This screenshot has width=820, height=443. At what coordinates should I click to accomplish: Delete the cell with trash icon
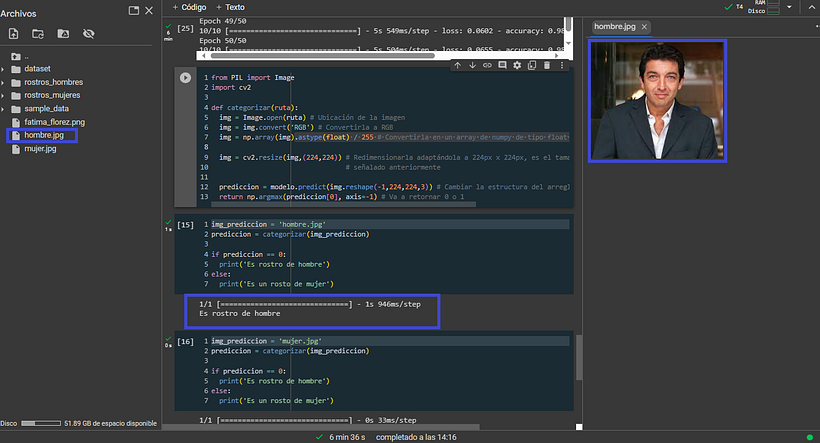coord(547,65)
